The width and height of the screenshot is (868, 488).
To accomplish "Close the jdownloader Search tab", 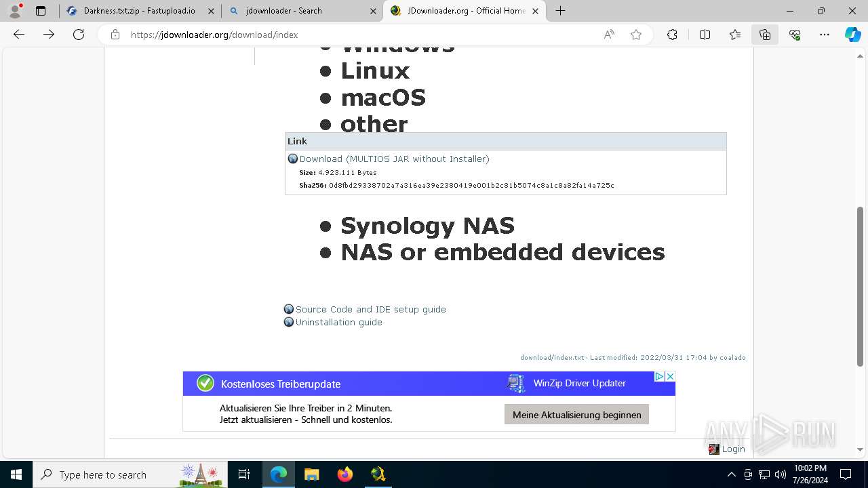I will click(x=373, y=11).
